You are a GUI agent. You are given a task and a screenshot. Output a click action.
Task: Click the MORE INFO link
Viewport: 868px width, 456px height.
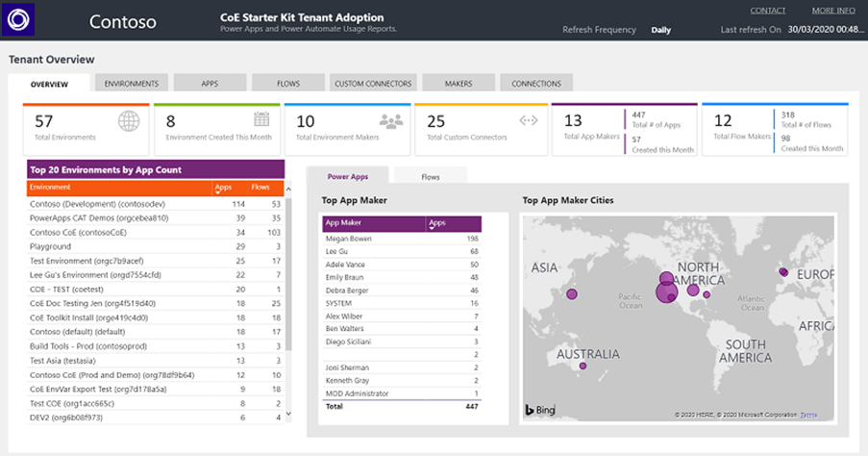(832, 11)
